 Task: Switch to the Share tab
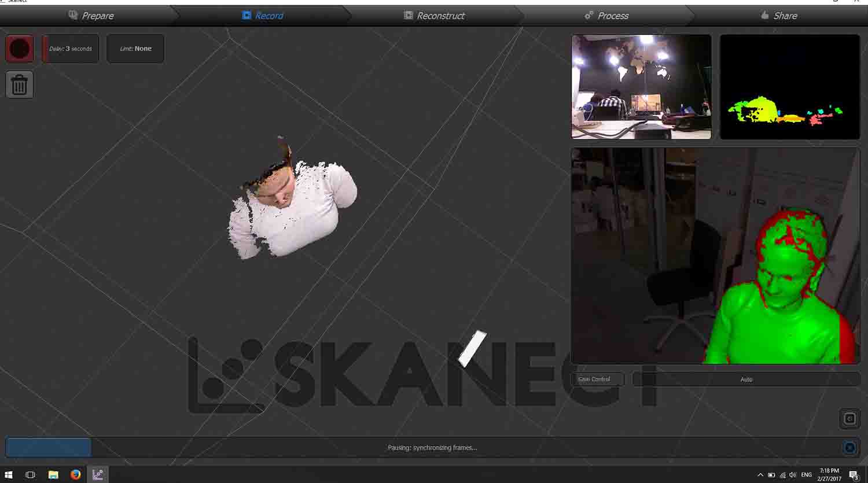tap(779, 16)
